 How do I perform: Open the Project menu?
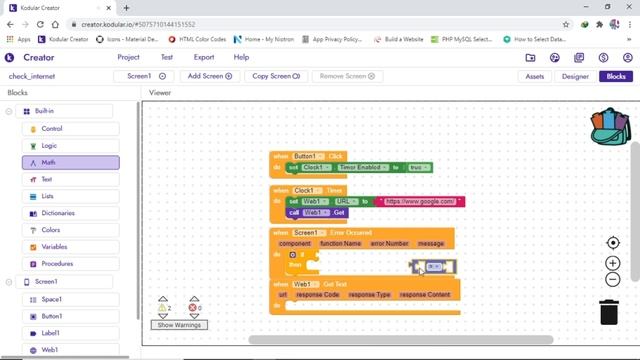coord(128,58)
